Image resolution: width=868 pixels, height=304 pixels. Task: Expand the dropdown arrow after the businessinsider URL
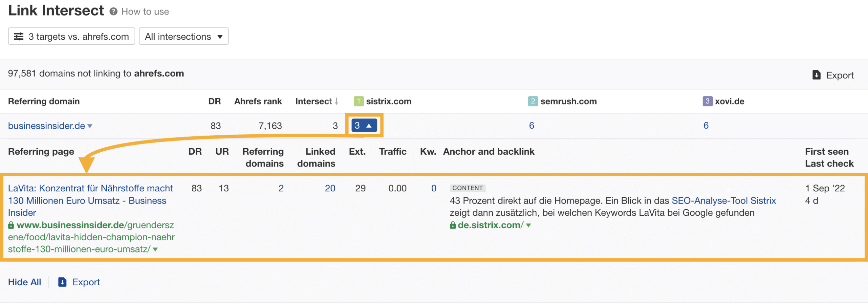point(155,249)
